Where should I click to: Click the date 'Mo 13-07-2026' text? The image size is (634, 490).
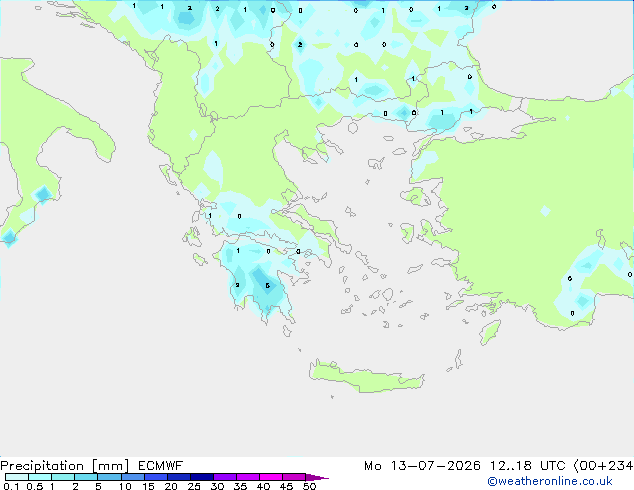click(422, 466)
